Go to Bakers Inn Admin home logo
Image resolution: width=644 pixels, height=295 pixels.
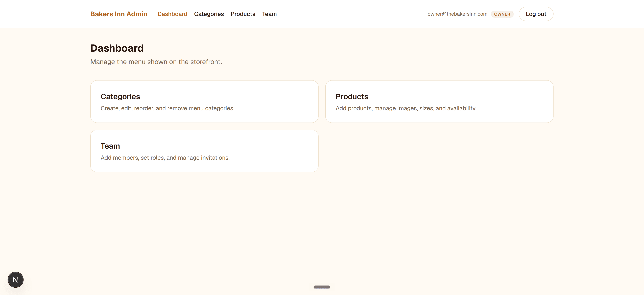point(119,14)
